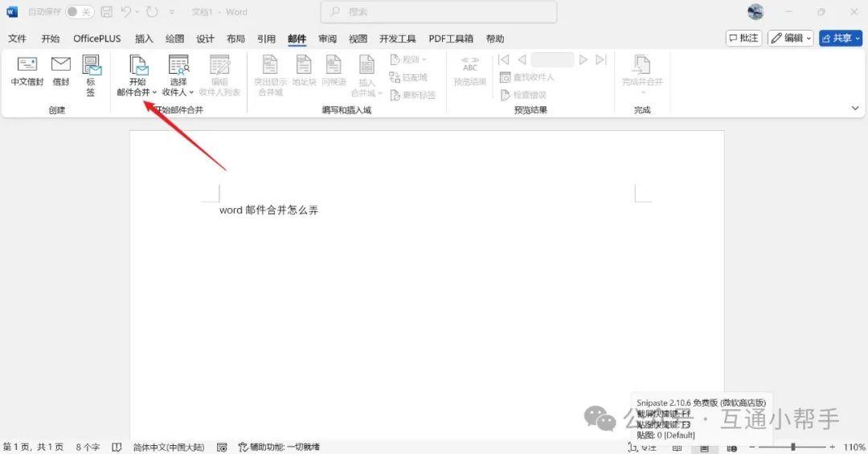Click the zoom in plus button

pyautogui.click(x=832, y=447)
